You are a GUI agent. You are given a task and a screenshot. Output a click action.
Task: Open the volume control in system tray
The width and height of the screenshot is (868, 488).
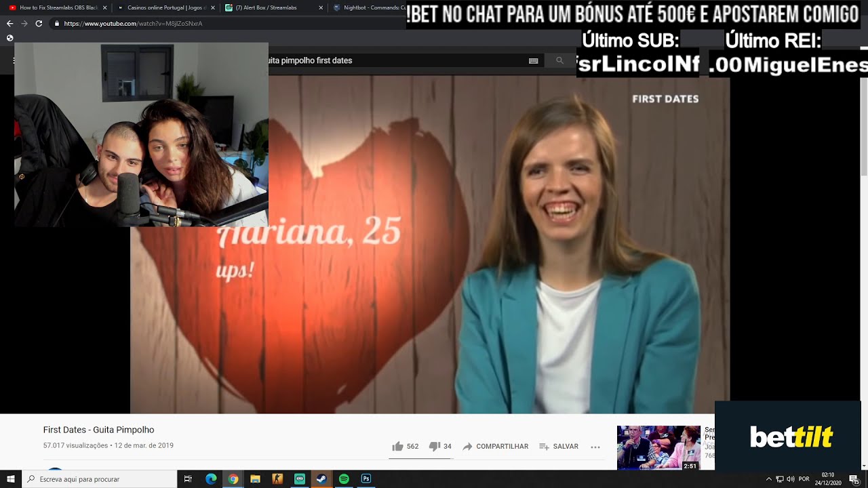tap(791, 479)
